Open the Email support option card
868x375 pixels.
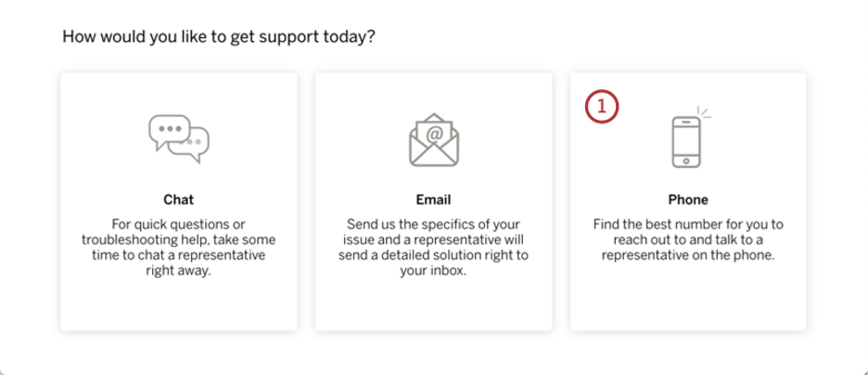(433, 201)
